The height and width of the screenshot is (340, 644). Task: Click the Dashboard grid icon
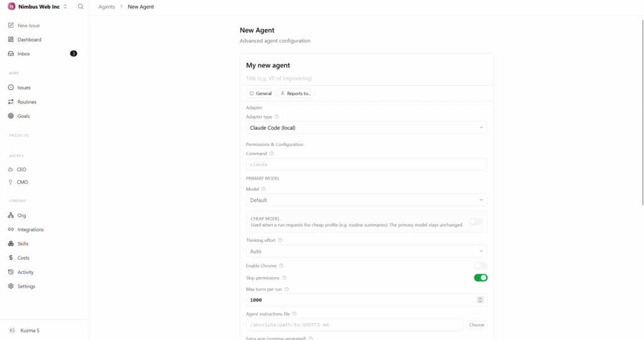11,40
